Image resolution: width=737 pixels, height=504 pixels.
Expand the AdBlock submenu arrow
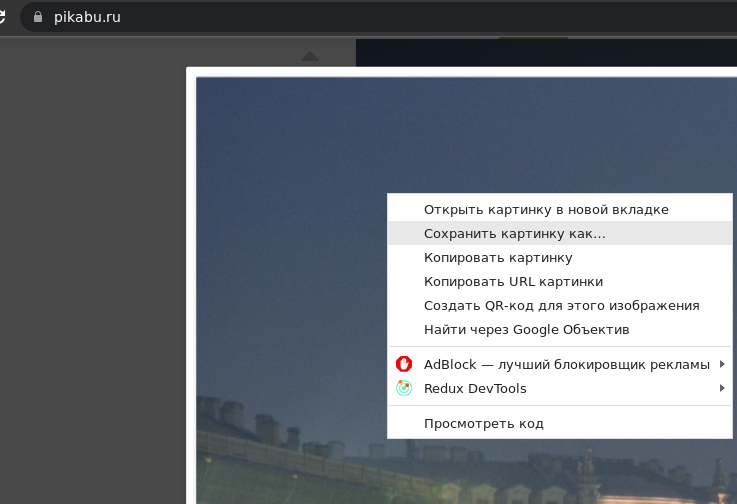(722, 364)
